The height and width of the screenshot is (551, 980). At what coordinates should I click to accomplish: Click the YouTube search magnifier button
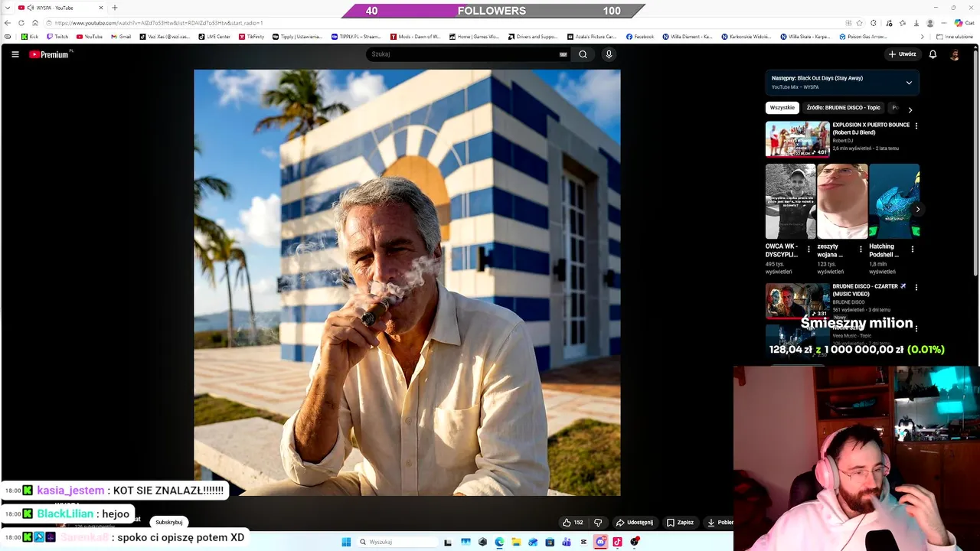point(583,54)
